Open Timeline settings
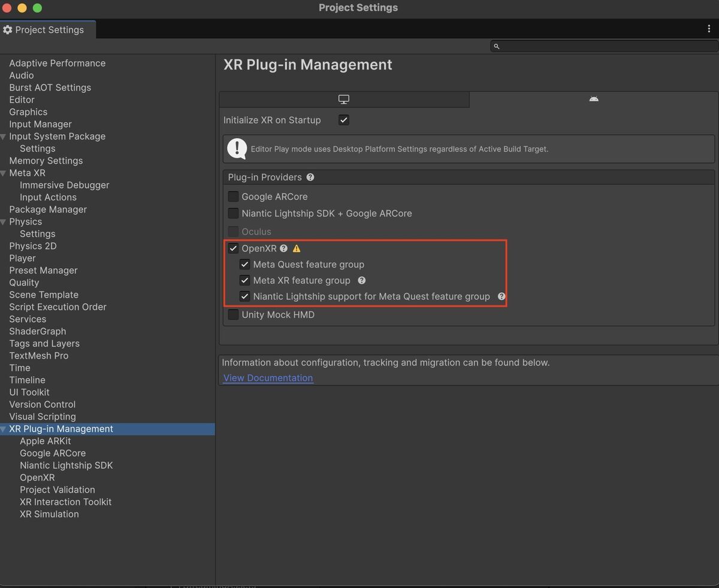This screenshot has width=719, height=588. 28,380
